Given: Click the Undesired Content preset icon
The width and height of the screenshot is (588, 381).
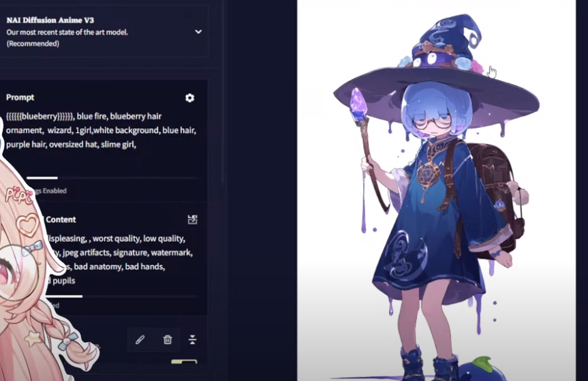Looking at the screenshot, I should tap(192, 219).
